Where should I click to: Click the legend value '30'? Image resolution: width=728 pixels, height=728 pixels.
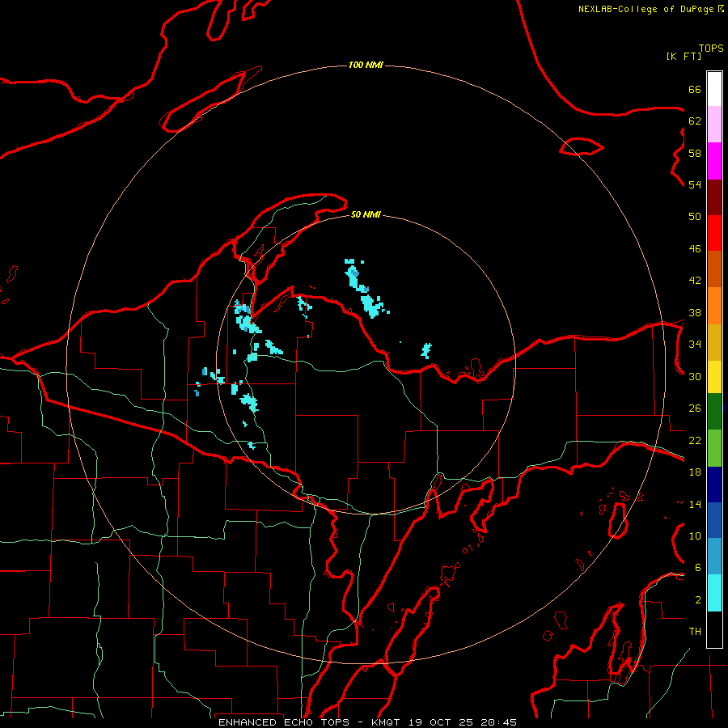(695, 376)
